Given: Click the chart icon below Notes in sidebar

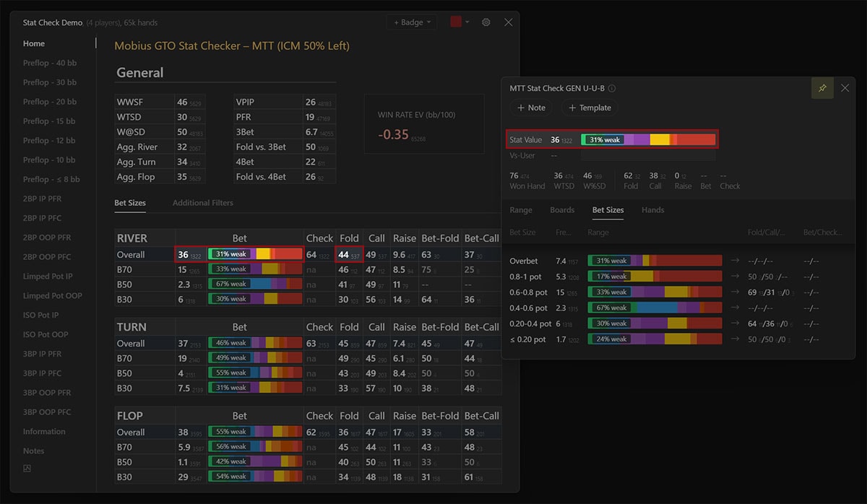Looking at the screenshot, I should [x=27, y=469].
